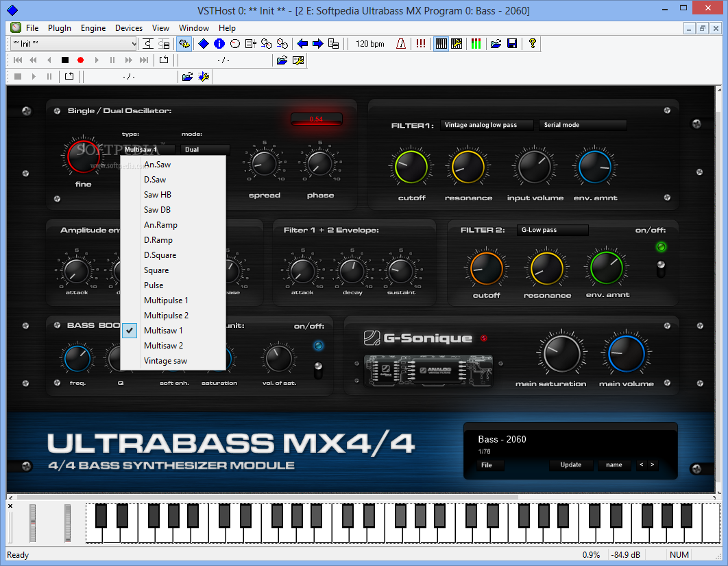Open the PlugIn menu
This screenshot has height=566, width=728.
pos(60,28)
